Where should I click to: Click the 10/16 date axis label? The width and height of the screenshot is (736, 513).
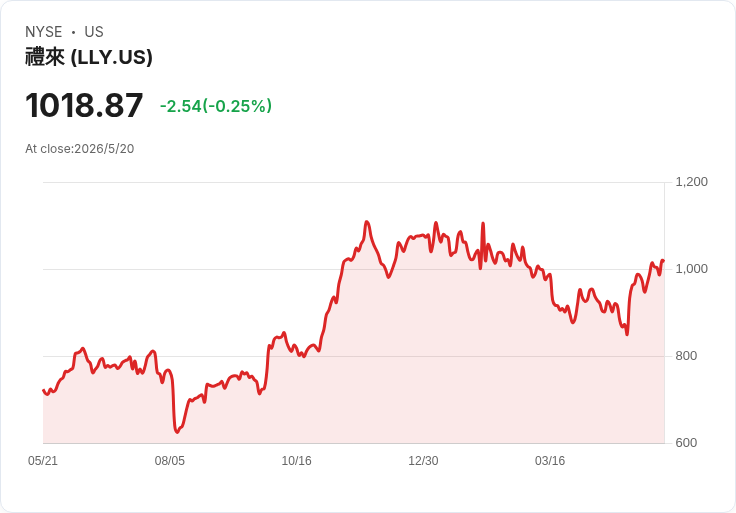296,460
